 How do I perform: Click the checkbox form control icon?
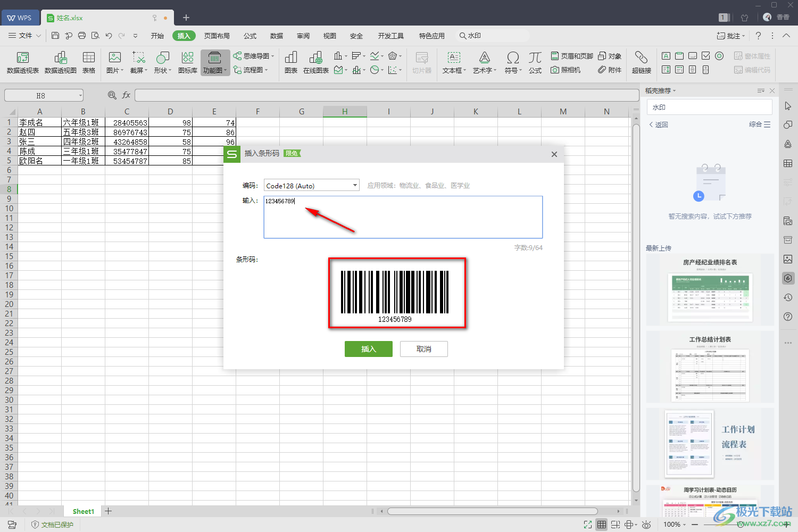[x=706, y=56]
